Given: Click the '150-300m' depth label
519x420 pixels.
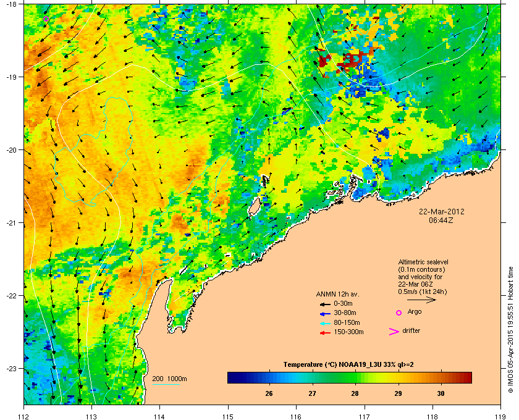Looking at the screenshot, I should [348, 332].
